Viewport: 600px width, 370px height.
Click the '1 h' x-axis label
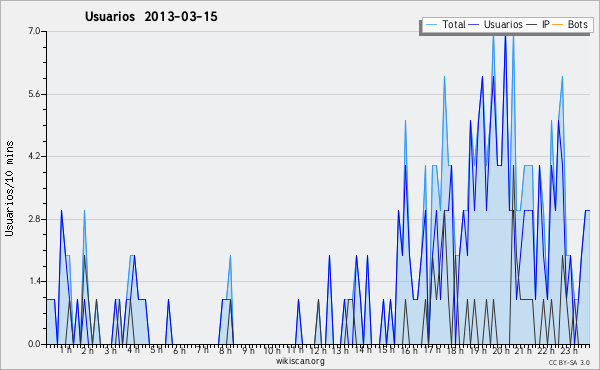(x=66, y=350)
